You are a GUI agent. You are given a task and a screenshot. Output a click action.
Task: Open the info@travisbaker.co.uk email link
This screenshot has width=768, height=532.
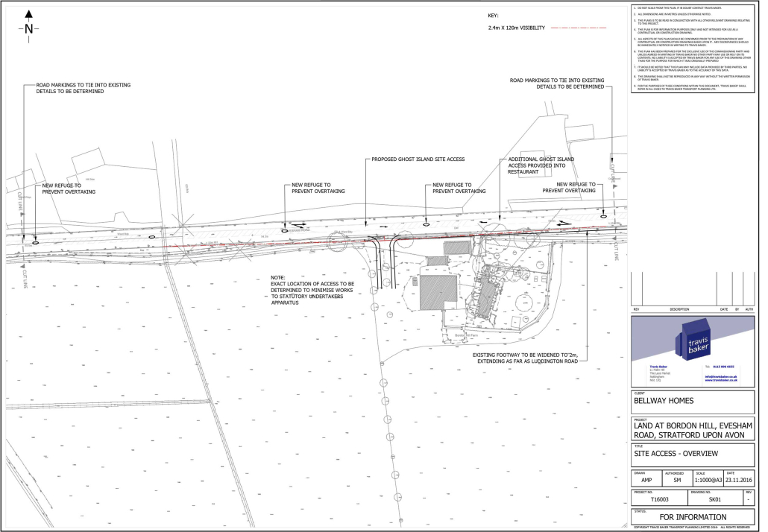click(720, 376)
